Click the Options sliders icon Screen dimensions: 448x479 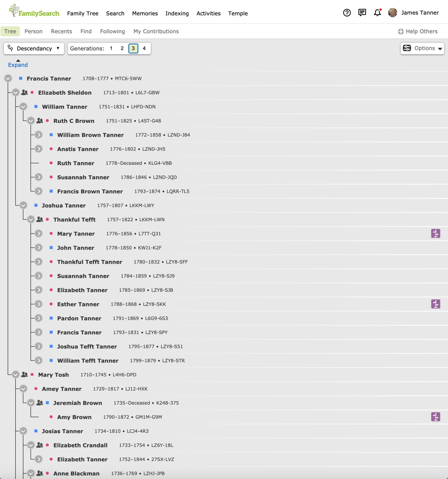point(407,48)
